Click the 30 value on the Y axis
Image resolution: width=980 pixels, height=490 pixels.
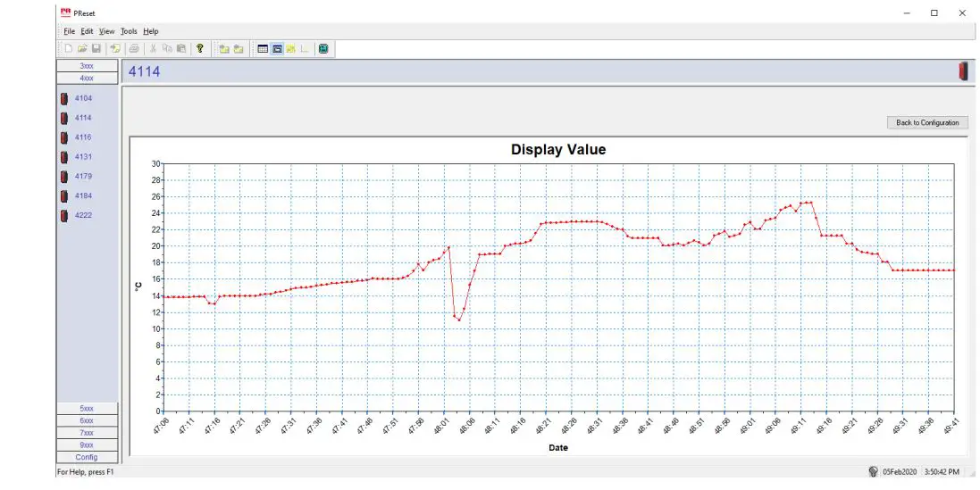(155, 163)
